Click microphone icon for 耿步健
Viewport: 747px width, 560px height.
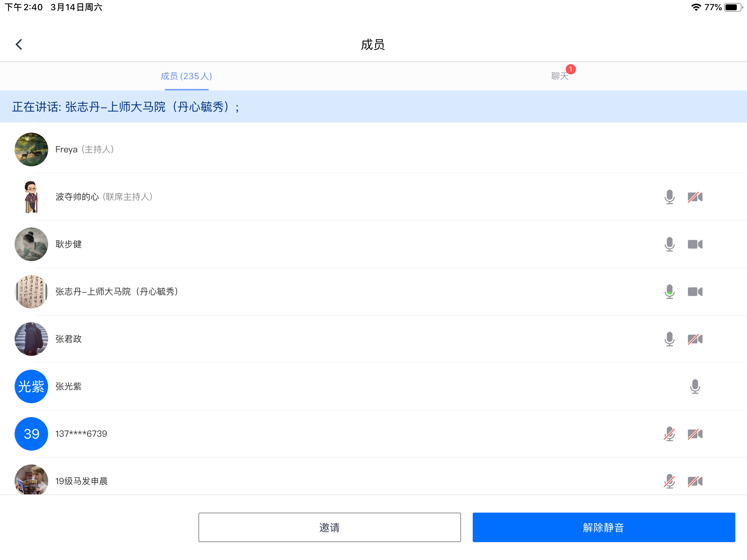tap(669, 244)
